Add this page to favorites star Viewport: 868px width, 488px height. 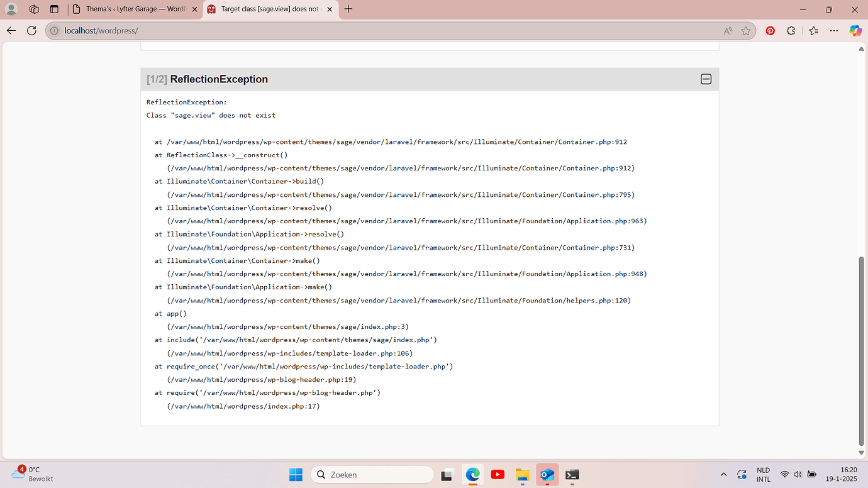[x=746, y=31]
